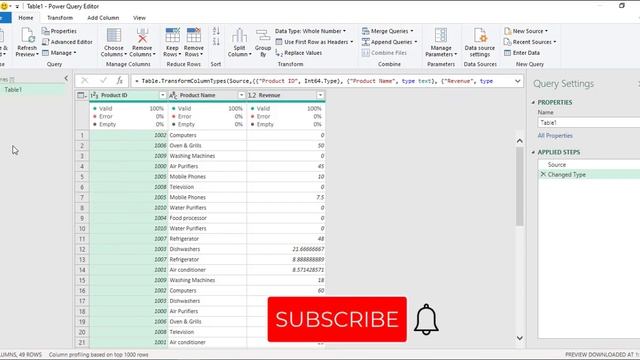Click the Manage Parameters icon
This screenshot has width=640, height=360.
pos(441,36)
